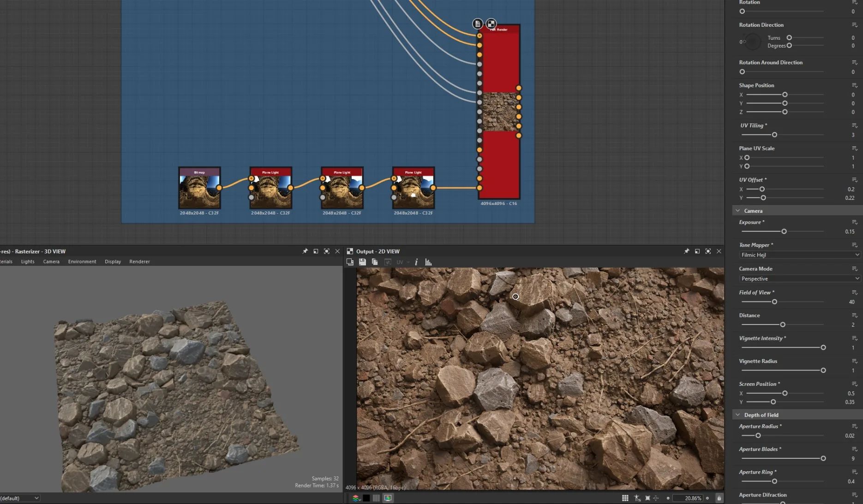Toggle the color-managed display icon in 2D View

(x=388, y=498)
